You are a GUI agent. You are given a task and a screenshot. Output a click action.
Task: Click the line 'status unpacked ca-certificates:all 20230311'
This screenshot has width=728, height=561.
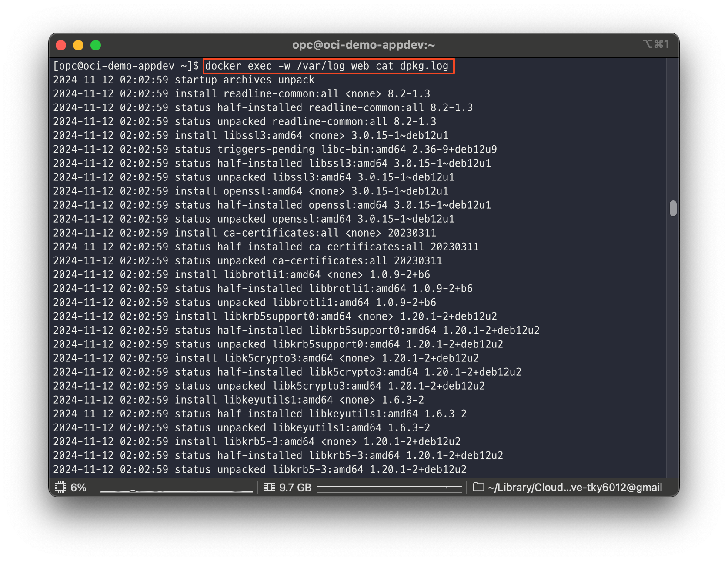tap(248, 261)
